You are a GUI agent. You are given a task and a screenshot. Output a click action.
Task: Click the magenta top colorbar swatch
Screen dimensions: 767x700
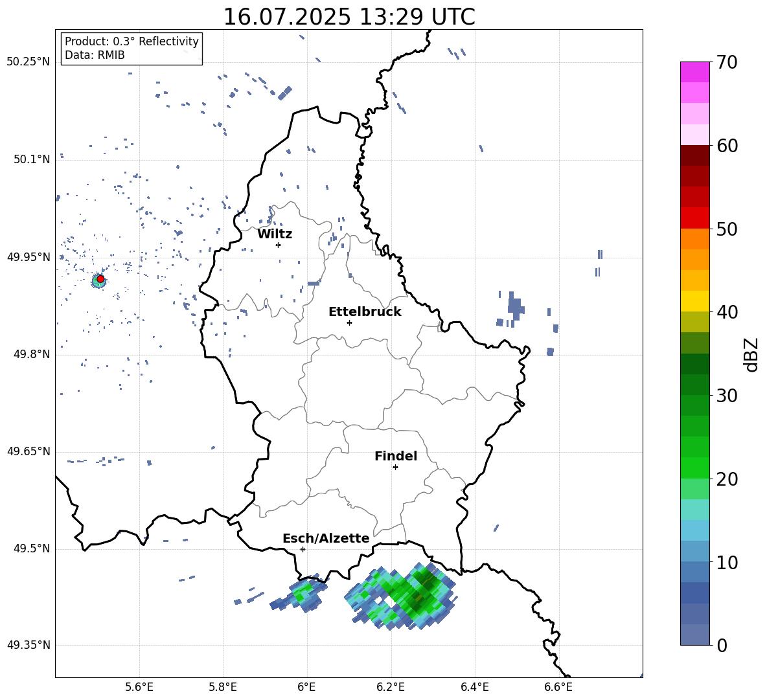(695, 72)
